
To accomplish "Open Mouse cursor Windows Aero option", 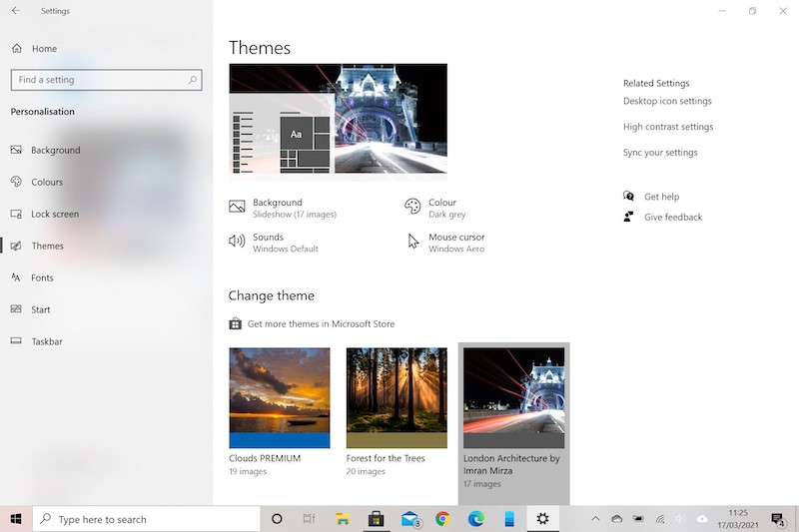I will point(444,243).
